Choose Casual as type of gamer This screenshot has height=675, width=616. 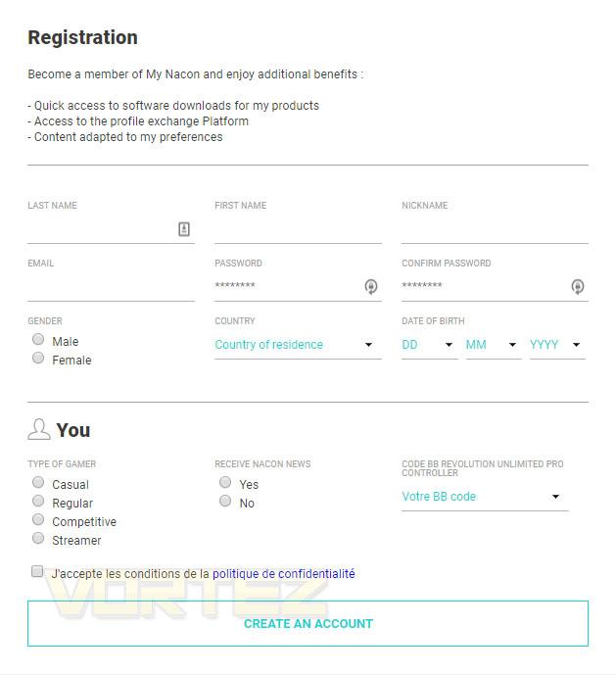coord(38,482)
